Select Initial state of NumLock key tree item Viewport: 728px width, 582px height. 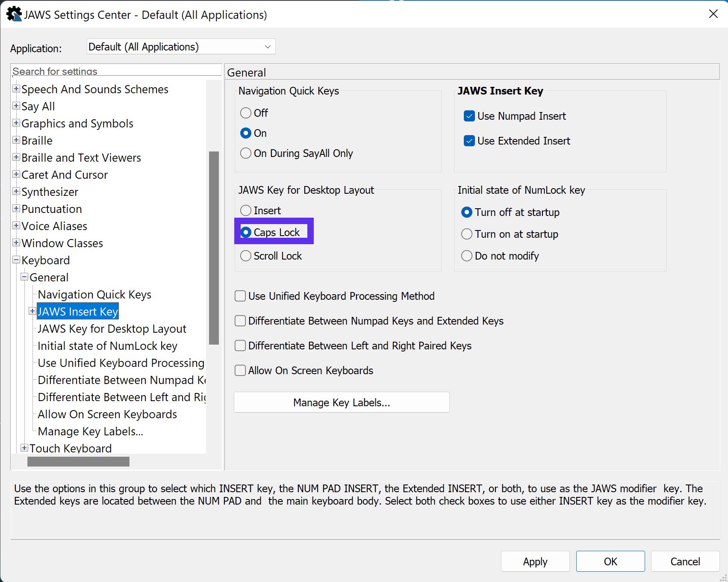(107, 346)
